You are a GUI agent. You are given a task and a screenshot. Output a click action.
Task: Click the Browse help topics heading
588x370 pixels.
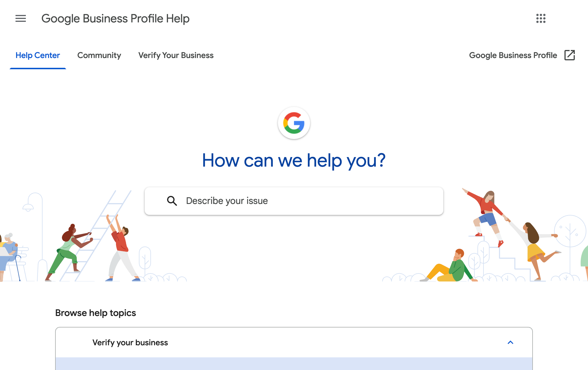pyautogui.click(x=95, y=313)
